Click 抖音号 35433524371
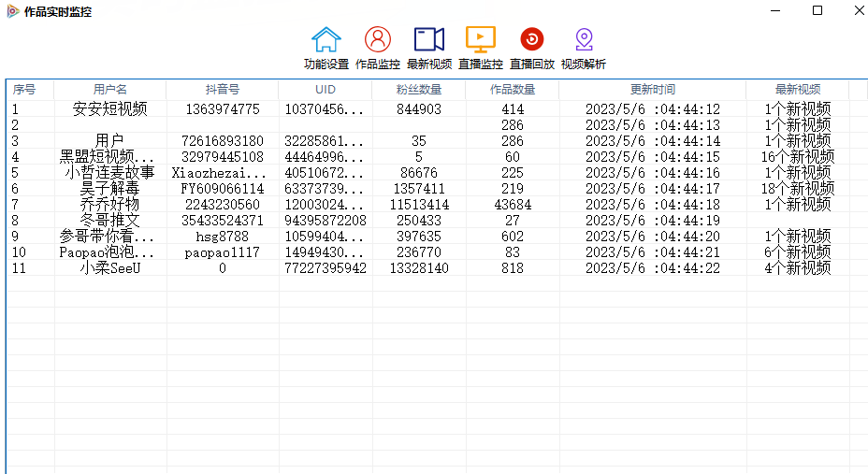Viewport: 868px width, 474px height. tap(222, 221)
